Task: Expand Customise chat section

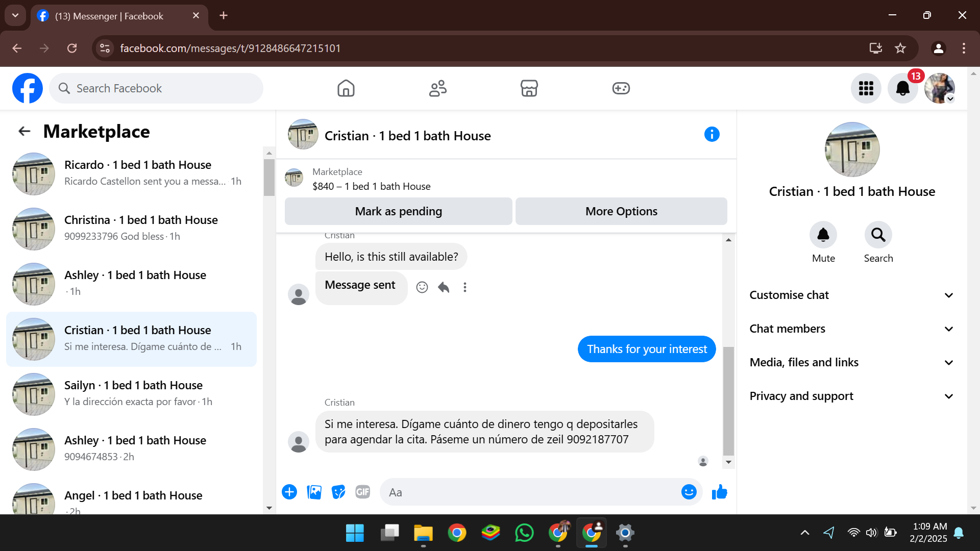Action: click(851, 295)
